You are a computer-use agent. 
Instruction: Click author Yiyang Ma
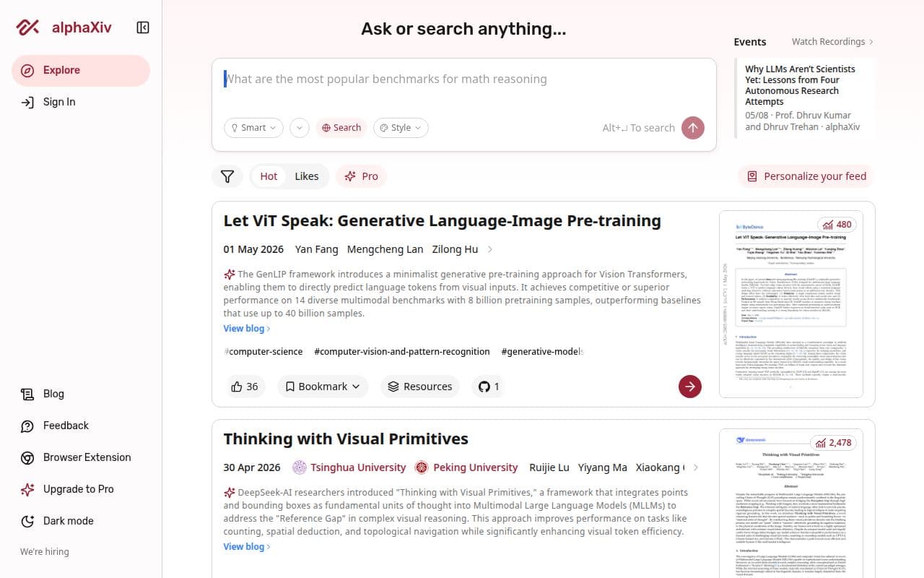(x=603, y=467)
